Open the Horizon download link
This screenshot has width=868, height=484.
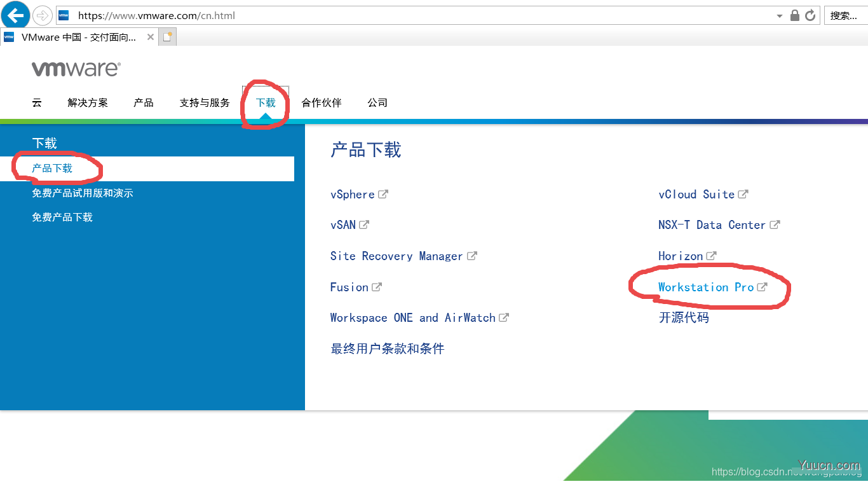pos(681,256)
